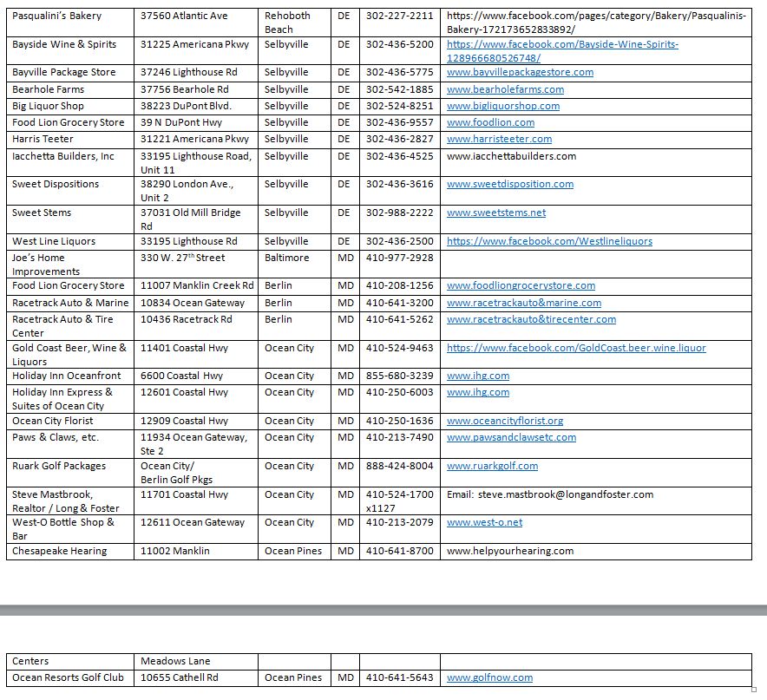Viewport: 767px width, 700px height.
Task: Click the Bayside Wine & Spirits cell
Action: (x=70, y=51)
